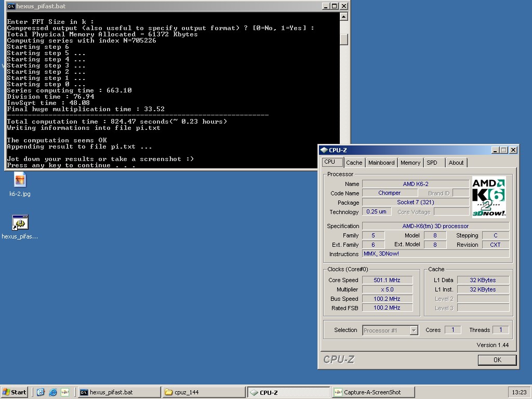This screenshot has height=399, width=532.
Task: Click the console vertical scrollbar thumb
Action: [344, 39]
